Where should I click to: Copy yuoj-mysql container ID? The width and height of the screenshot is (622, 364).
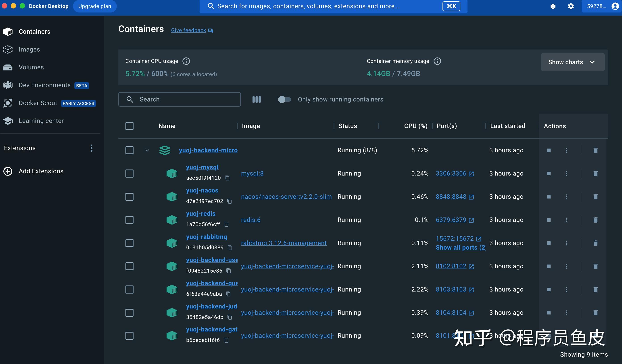coord(227,178)
